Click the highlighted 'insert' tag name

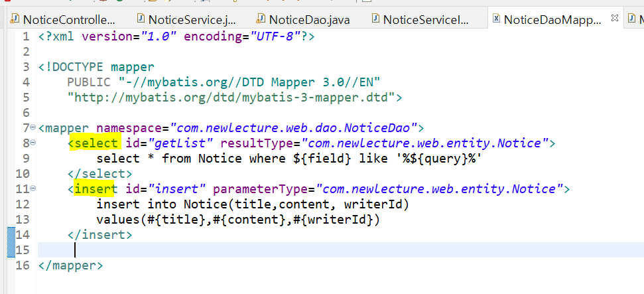click(x=97, y=188)
